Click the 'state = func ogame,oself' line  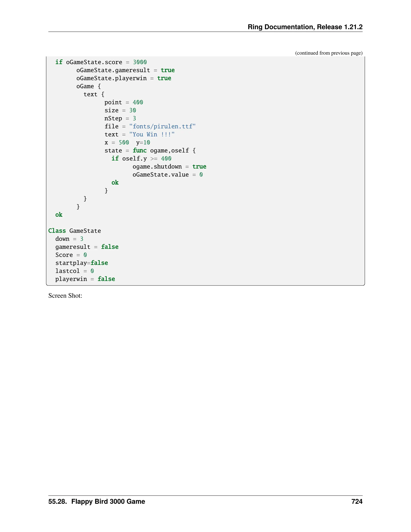pyautogui.click(x=150, y=151)
